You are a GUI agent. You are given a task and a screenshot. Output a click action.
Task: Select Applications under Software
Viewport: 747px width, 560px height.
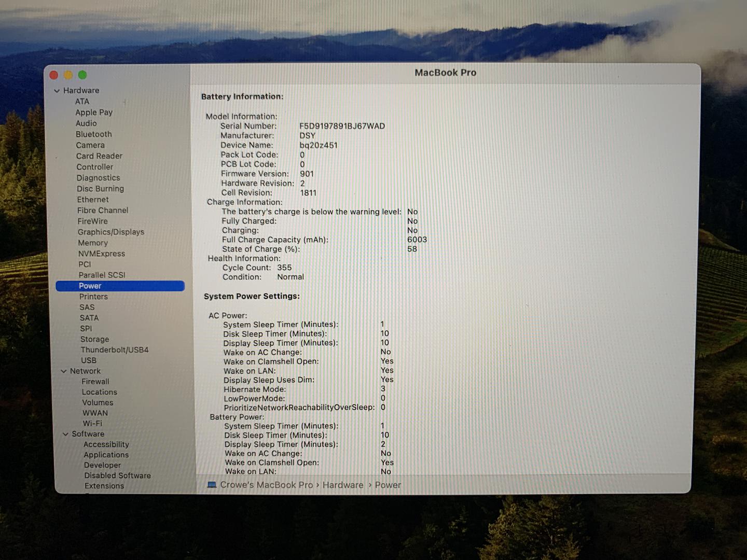(x=106, y=455)
